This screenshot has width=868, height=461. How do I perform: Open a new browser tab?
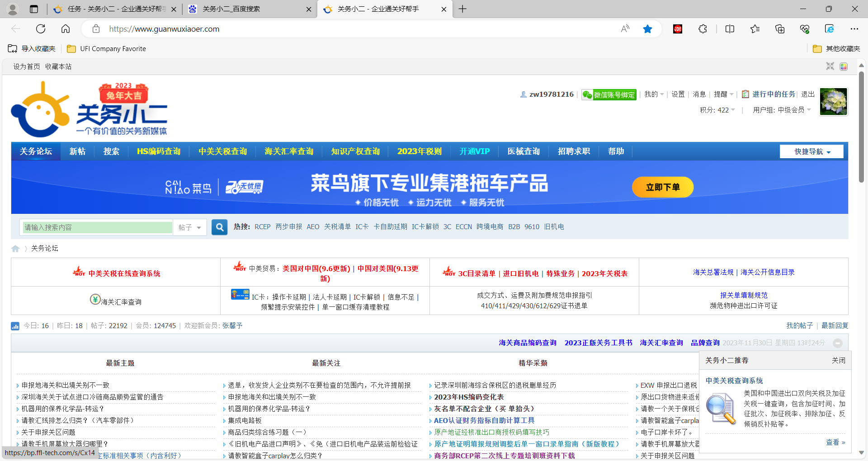[x=462, y=9]
